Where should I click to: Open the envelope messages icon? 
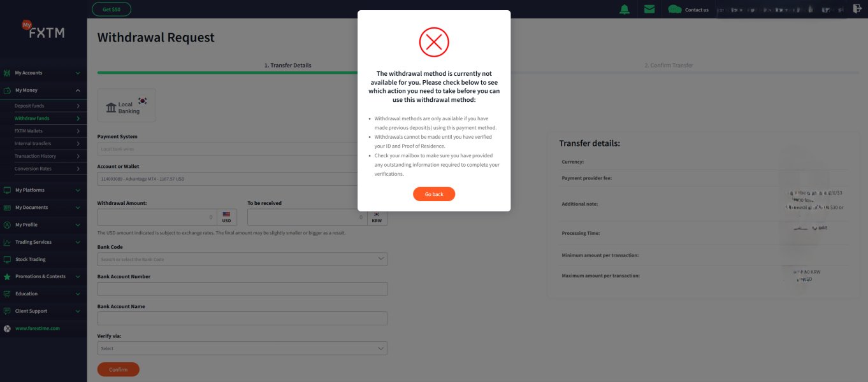[649, 9]
